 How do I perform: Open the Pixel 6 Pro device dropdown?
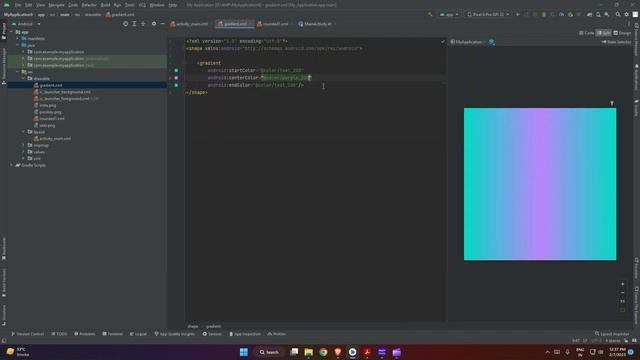pyautogui.click(x=488, y=14)
